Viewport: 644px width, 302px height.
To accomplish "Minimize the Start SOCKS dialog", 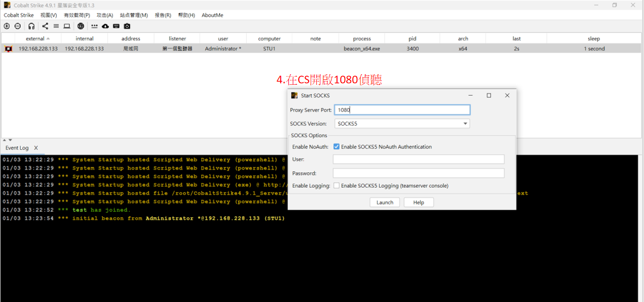I will (x=471, y=95).
